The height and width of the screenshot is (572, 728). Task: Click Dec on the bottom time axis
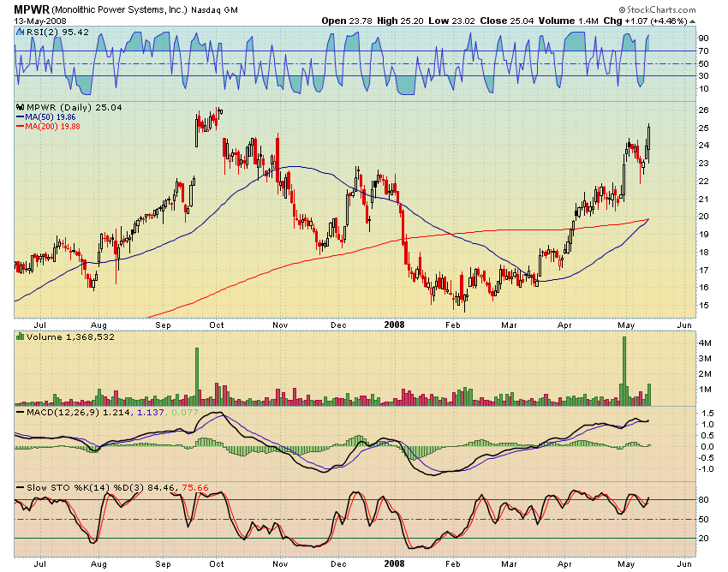tap(338, 564)
